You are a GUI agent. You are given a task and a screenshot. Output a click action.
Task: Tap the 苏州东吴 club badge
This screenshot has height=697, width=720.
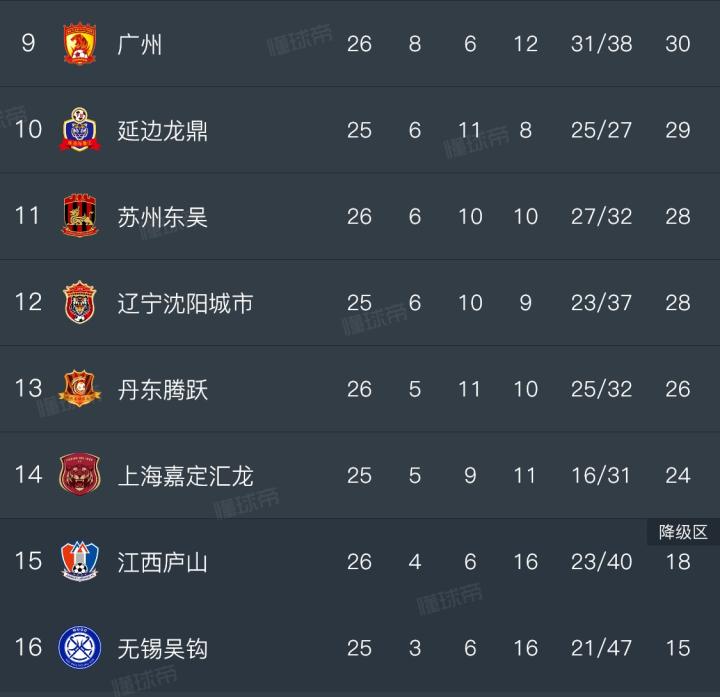pyautogui.click(x=80, y=216)
